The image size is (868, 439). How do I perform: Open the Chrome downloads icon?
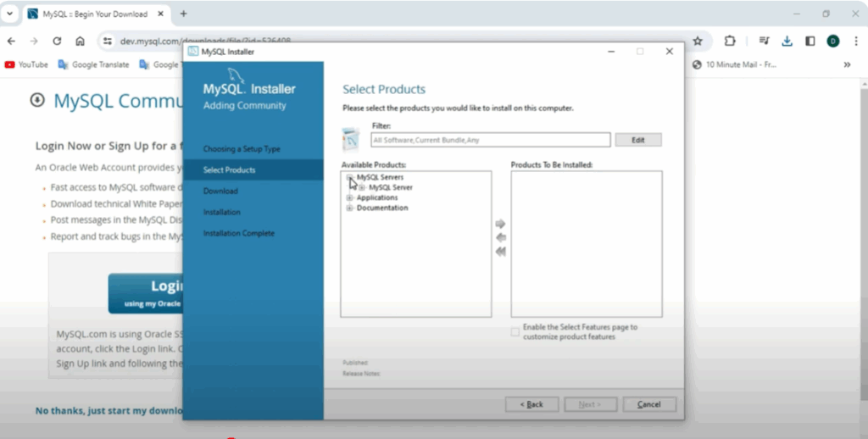pyautogui.click(x=787, y=41)
